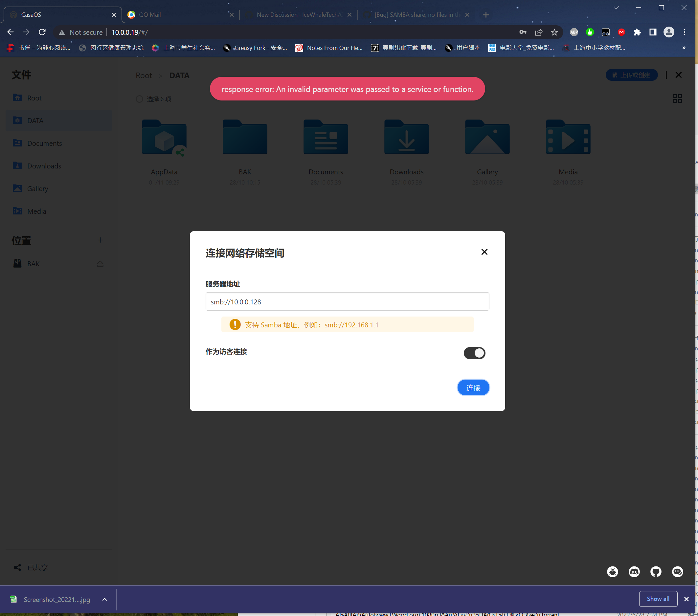
Task: Toggle the connect as guest switch
Action: (x=474, y=353)
